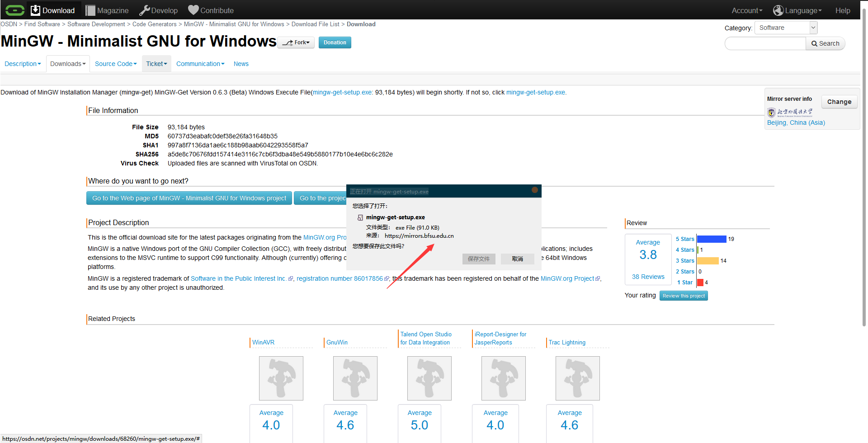Filter reviews by 5 Stars
This screenshot has width=868, height=443.
(x=685, y=239)
